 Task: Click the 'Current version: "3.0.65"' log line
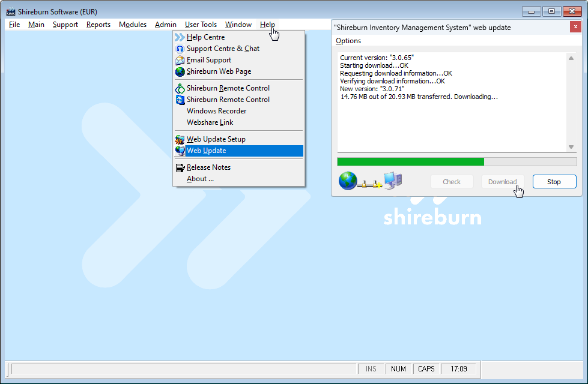pyautogui.click(x=377, y=58)
